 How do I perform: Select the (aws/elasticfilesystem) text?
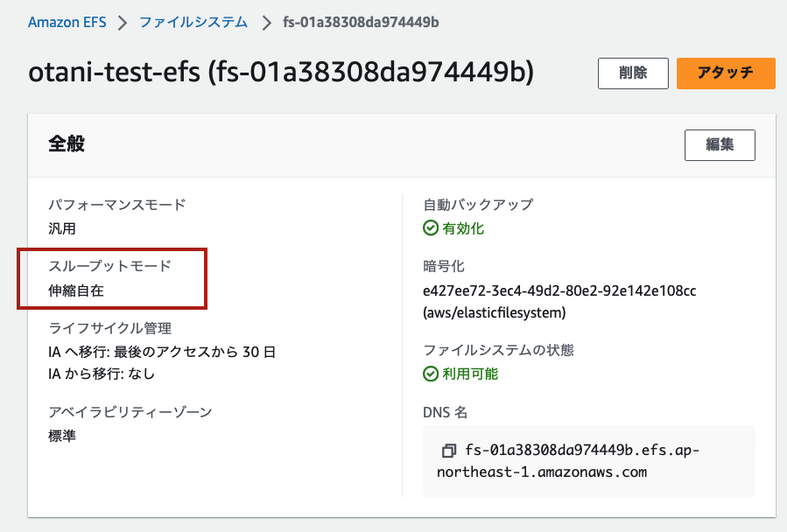[x=495, y=312]
